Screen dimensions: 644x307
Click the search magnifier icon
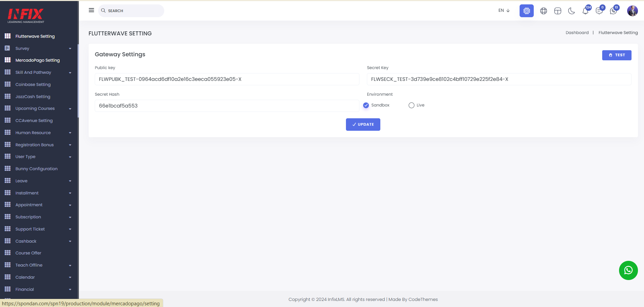pos(104,10)
